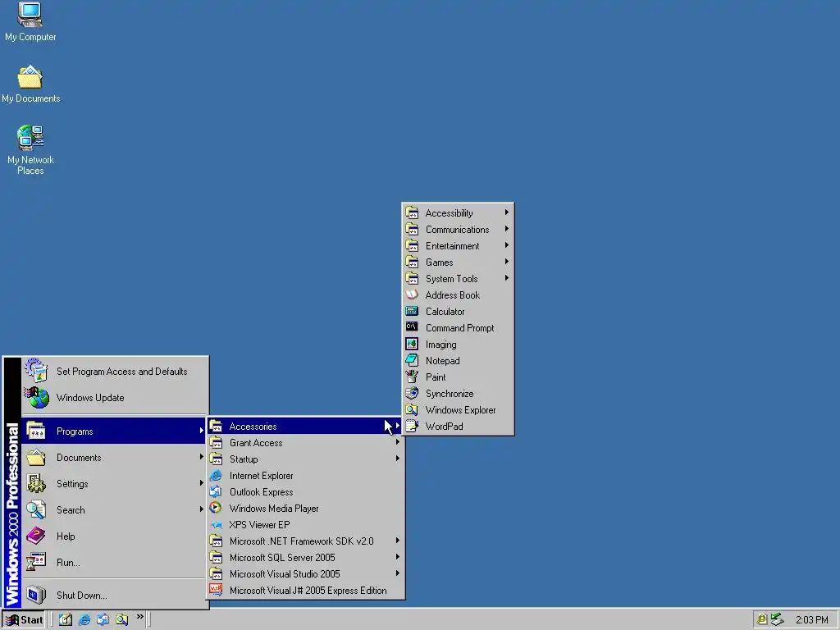Open Programs entry in Start menu

coord(114,431)
